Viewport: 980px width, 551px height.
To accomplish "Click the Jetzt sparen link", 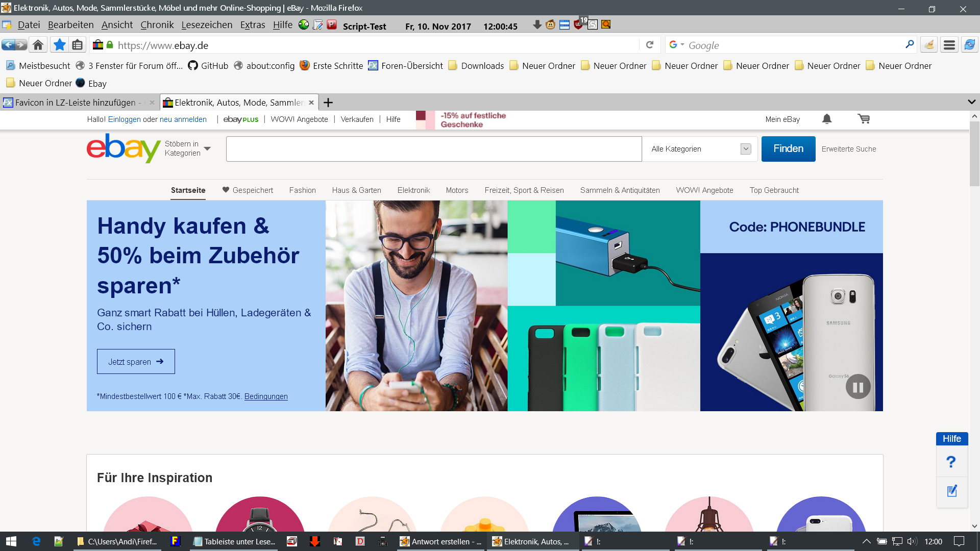I will tap(136, 361).
